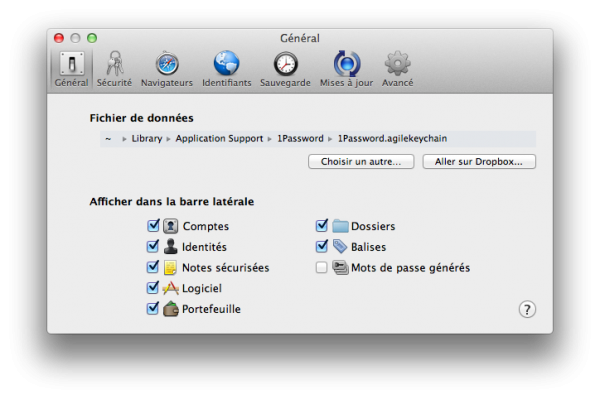
Task: Zoom the window with green button
Action: [92, 38]
